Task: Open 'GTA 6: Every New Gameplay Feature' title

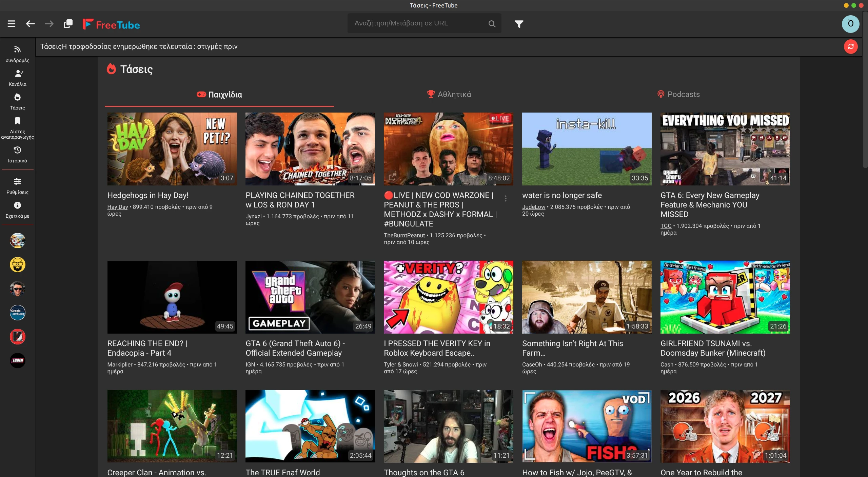Action: pyautogui.click(x=710, y=205)
